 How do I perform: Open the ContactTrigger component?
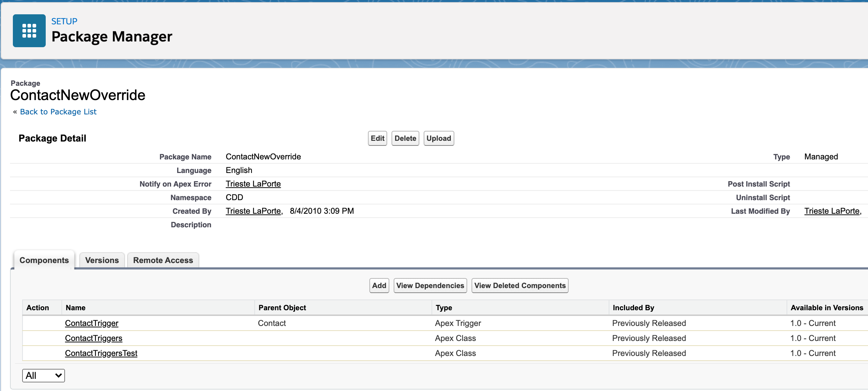[x=92, y=323]
